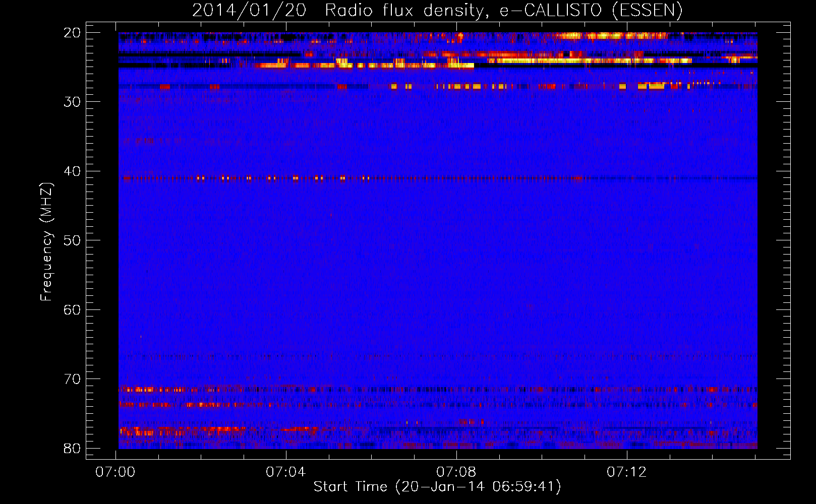
Task: Click the '07:04' time tick label
Action: [286, 472]
